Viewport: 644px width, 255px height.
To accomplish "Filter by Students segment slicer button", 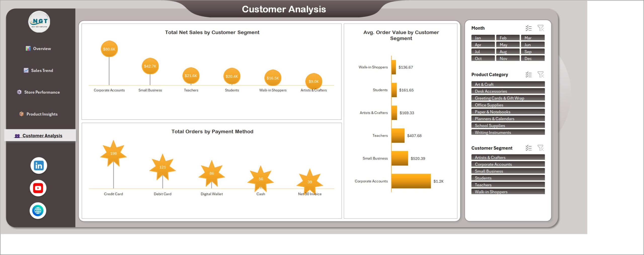I will pyautogui.click(x=508, y=178).
